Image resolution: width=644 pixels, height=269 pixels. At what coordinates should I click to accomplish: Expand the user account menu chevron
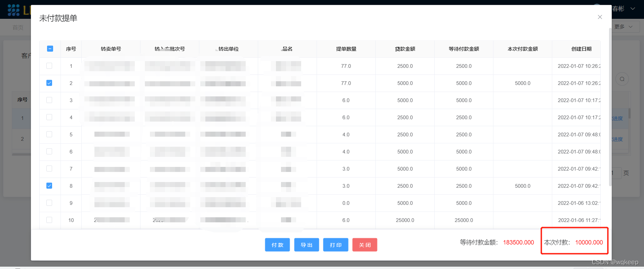(633, 9)
